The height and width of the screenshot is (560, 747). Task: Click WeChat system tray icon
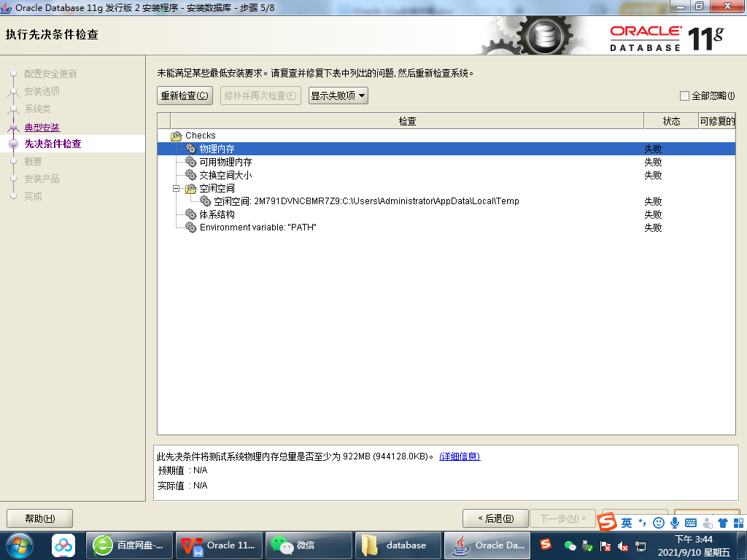coord(570,545)
